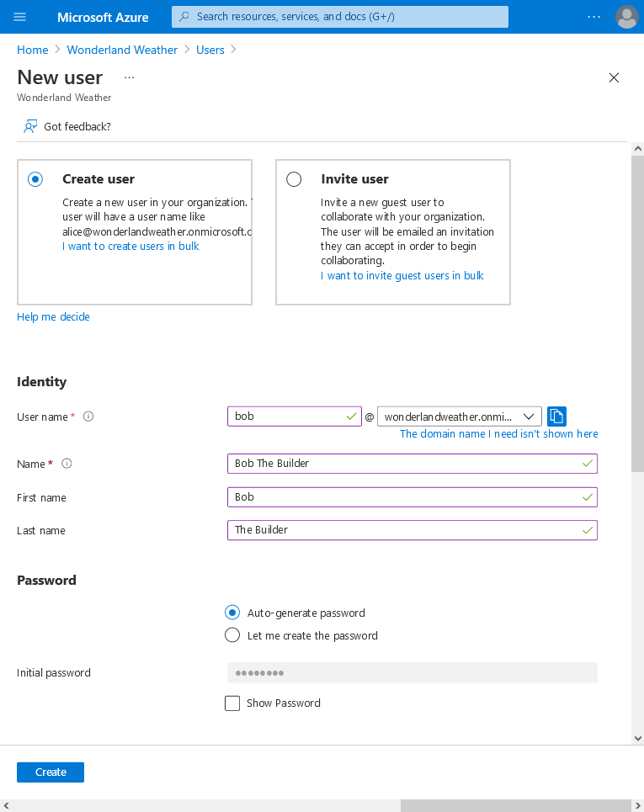644x812 pixels.
Task: Copy the domain name with the copy icon
Action: click(556, 416)
